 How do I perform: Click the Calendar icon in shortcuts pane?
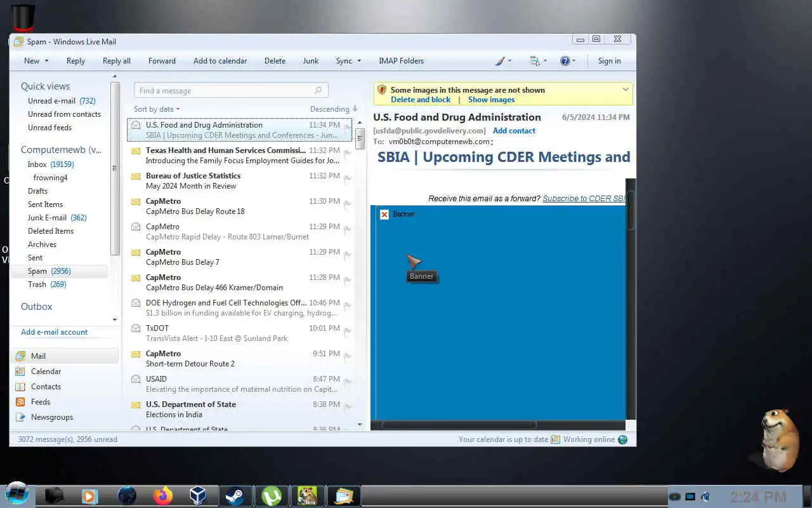tap(21, 371)
